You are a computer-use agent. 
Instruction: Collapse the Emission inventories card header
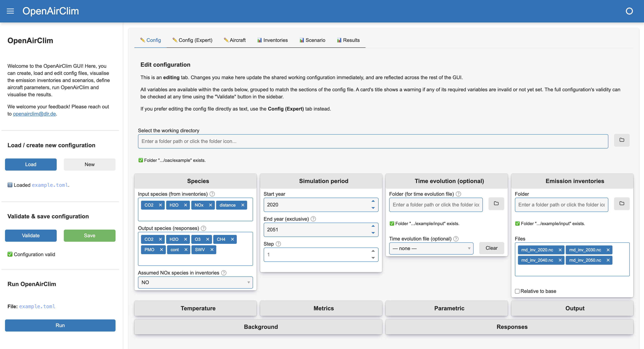(572, 181)
